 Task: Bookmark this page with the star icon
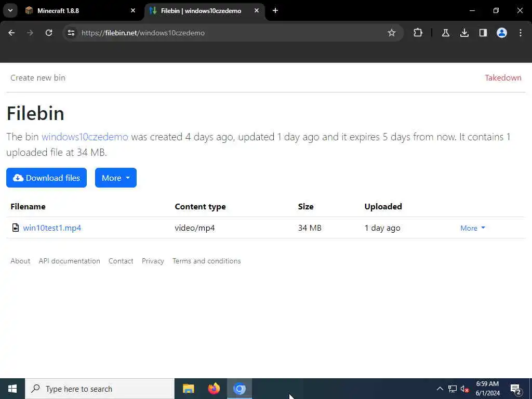point(392,33)
